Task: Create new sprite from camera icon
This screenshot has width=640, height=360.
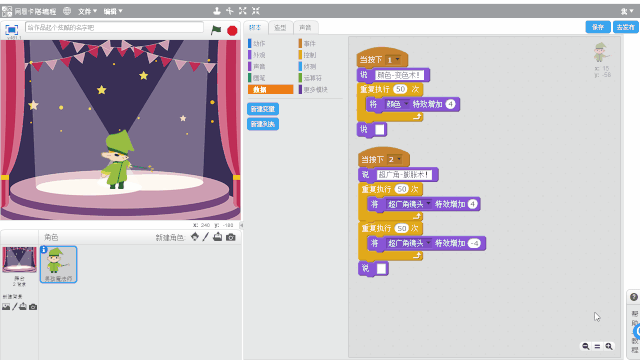Action: tap(231, 237)
